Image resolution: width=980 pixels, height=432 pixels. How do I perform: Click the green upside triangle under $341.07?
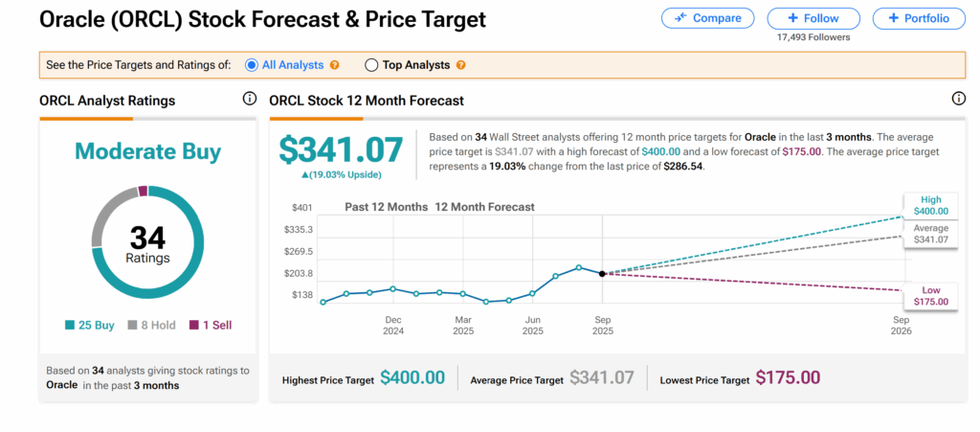(x=305, y=174)
